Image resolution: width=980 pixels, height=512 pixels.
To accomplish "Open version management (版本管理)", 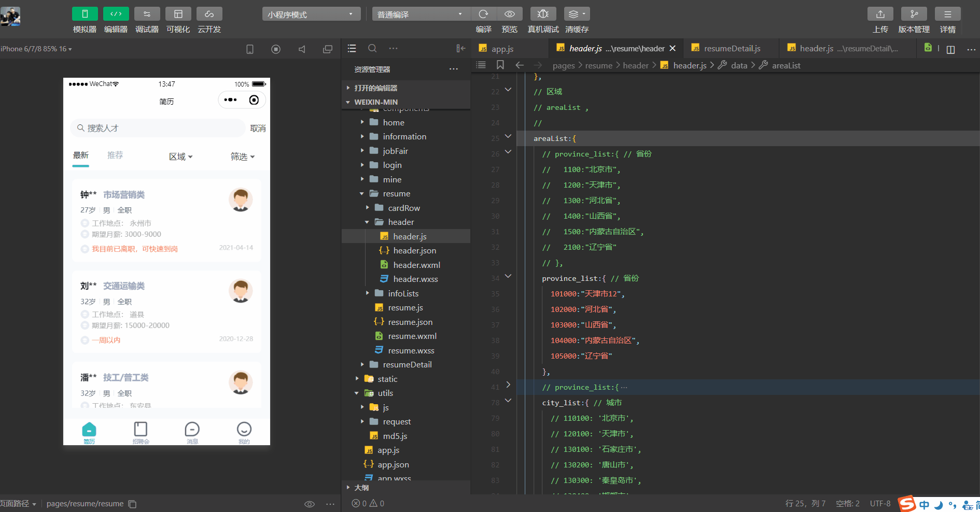I will click(x=914, y=14).
